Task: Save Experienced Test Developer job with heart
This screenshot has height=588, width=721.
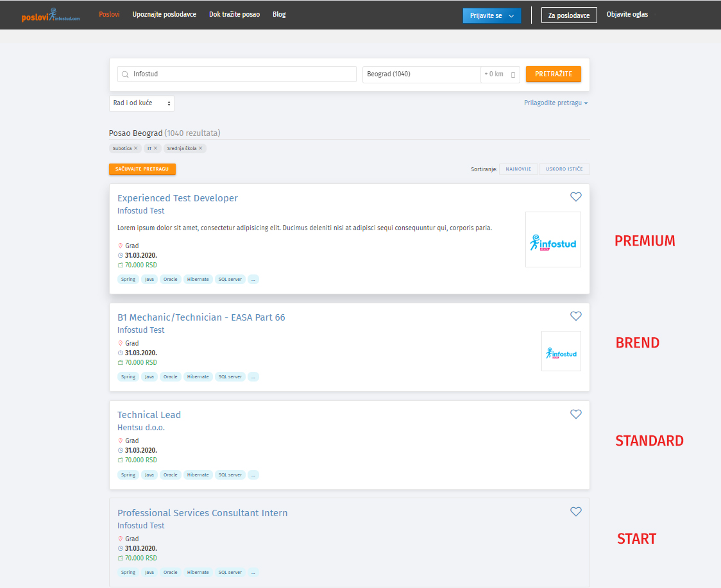Action: click(x=575, y=197)
